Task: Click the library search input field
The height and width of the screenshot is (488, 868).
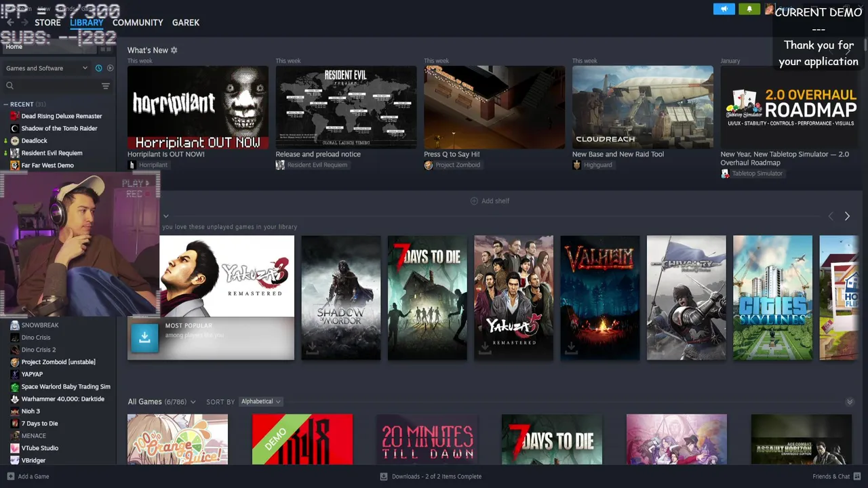Action: pos(58,85)
